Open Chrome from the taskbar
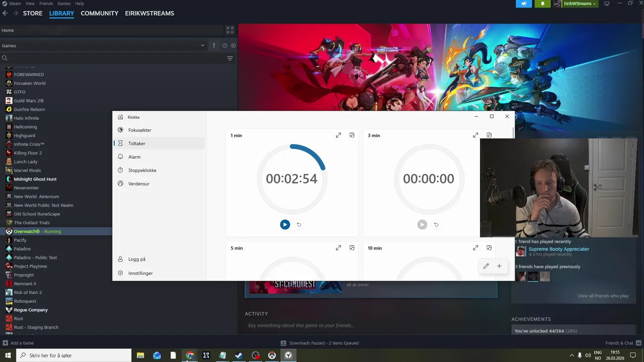Screen dimensions: 644x362 tap(190, 355)
